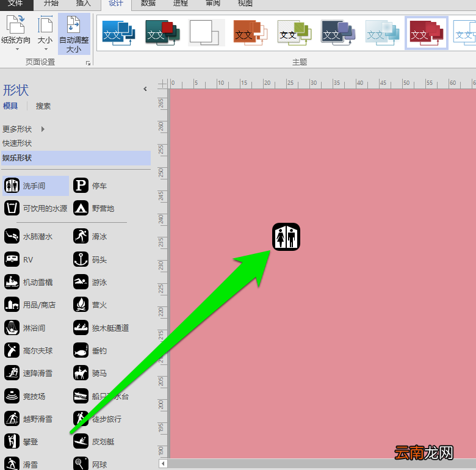Open the 纸张方向 orientation dropdown
Viewport: 476px width, 470px height.
16,34
